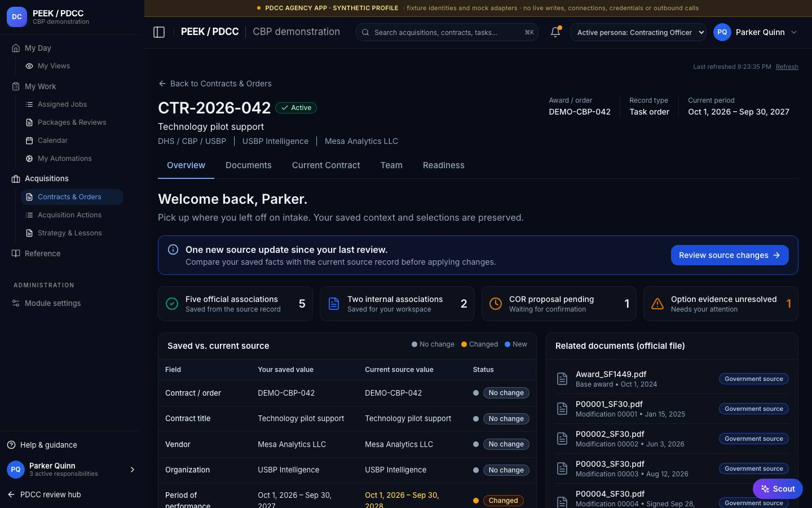Expand Parker Quinn responsibilities chevron in sidebar
This screenshot has height=508, width=812.
point(133,470)
